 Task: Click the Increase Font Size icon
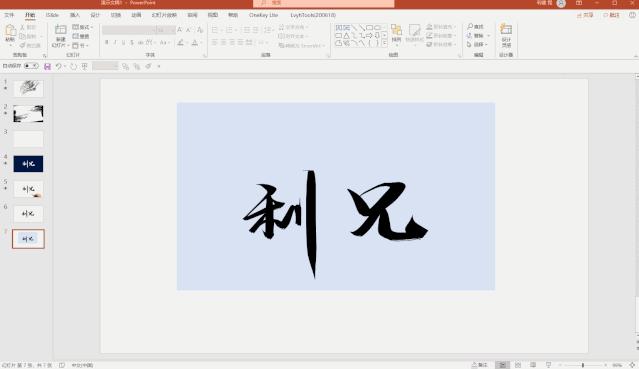point(180,30)
